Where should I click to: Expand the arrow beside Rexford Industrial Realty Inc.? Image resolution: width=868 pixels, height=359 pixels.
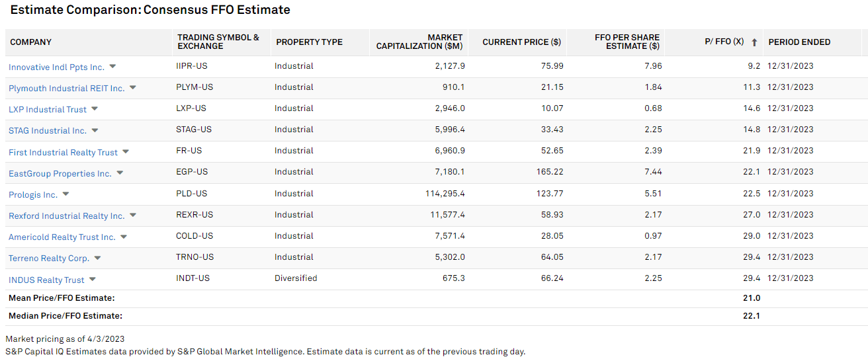click(x=133, y=216)
